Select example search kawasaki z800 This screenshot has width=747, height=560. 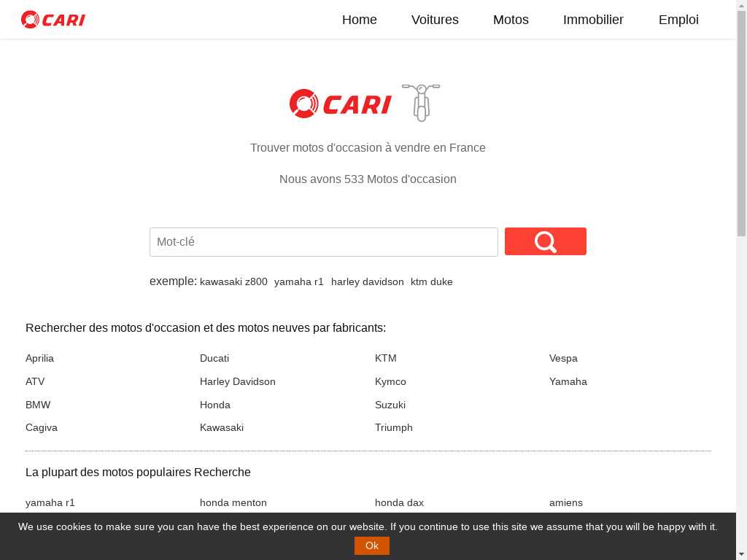tap(233, 282)
